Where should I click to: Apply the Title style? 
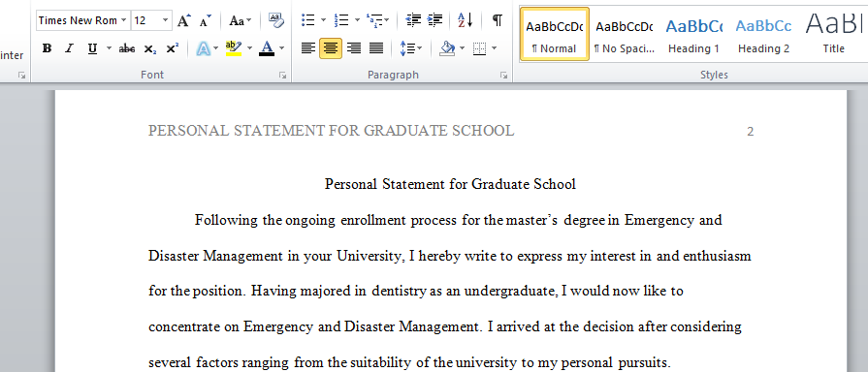coord(833,34)
